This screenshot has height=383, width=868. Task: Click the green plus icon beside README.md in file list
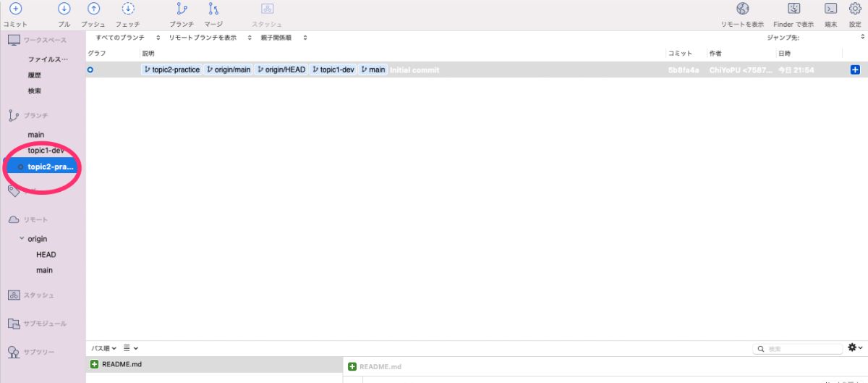coord(94,364)
